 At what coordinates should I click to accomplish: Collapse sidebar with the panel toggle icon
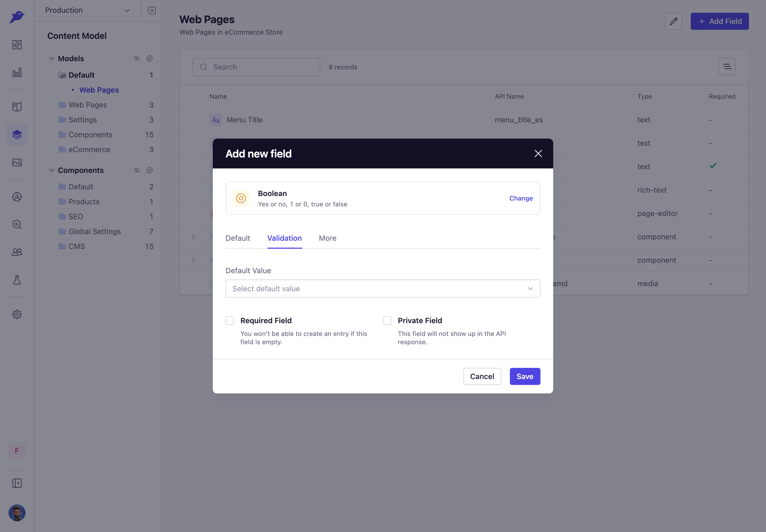[x=17, y=483]
